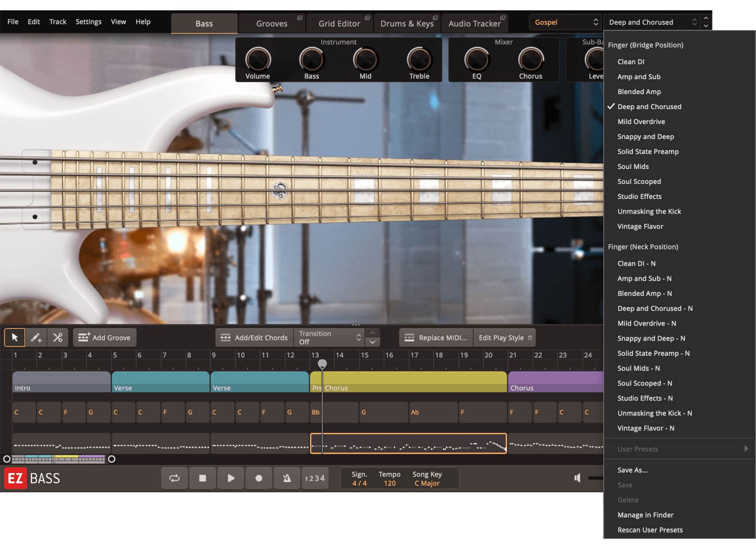Viewport: 756px width, 550px height.
Task: Click the Add Groove button
Action: point(105,337)
